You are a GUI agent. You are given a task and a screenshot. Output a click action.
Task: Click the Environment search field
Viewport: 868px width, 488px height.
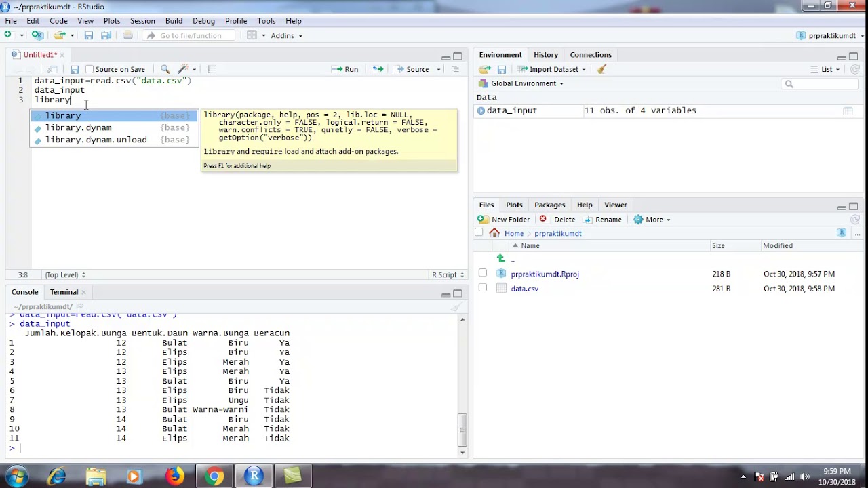pyautogui.click(x=819, y=84)
